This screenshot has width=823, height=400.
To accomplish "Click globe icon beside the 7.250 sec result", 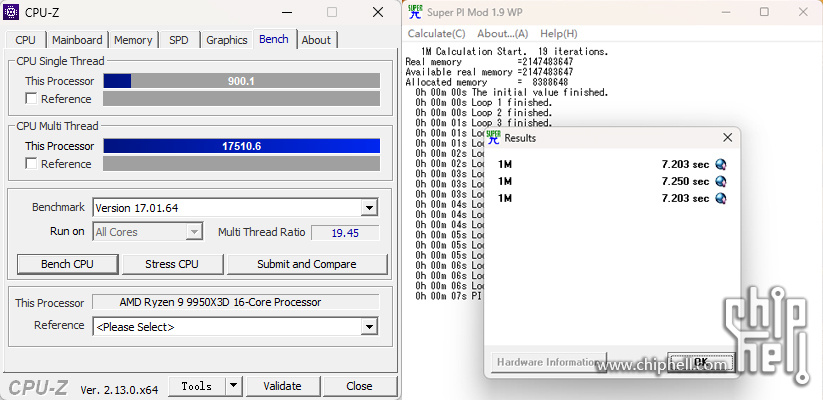I will (x=721, y=181).
